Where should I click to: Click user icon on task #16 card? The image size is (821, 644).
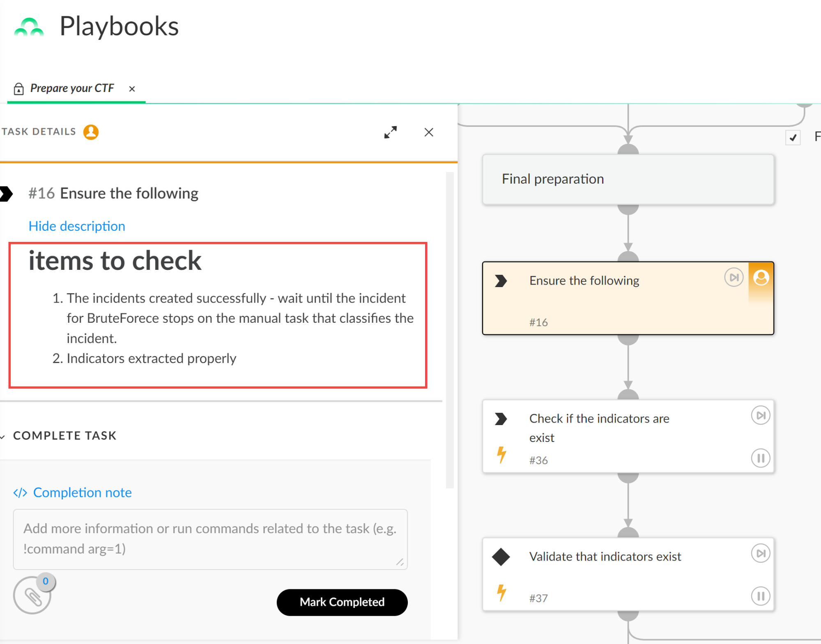761,278
